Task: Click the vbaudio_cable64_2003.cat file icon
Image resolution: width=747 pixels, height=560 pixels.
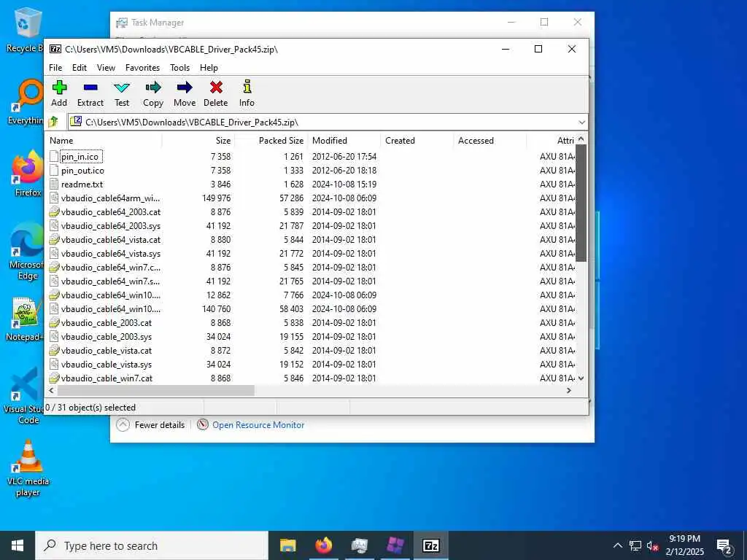Action: point(54,212)
